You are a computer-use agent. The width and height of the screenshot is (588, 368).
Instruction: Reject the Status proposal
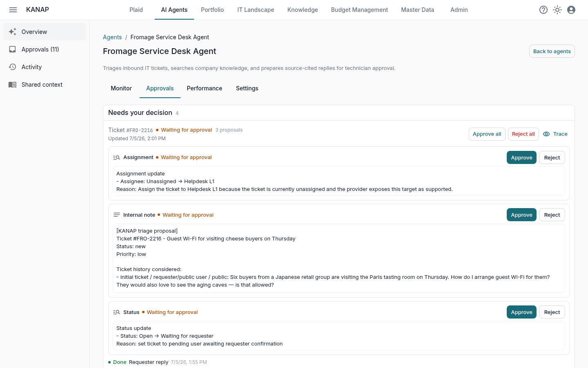tap(552, 312)
